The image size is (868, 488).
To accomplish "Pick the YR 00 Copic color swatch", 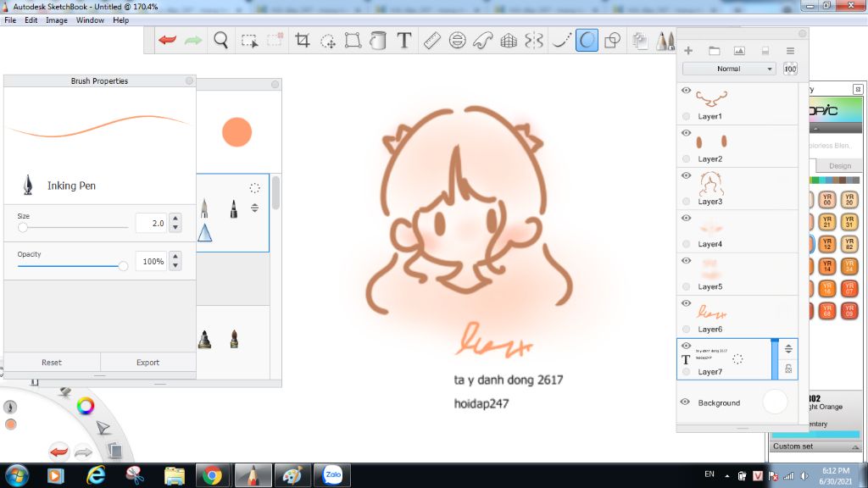I will click(827, 200).
